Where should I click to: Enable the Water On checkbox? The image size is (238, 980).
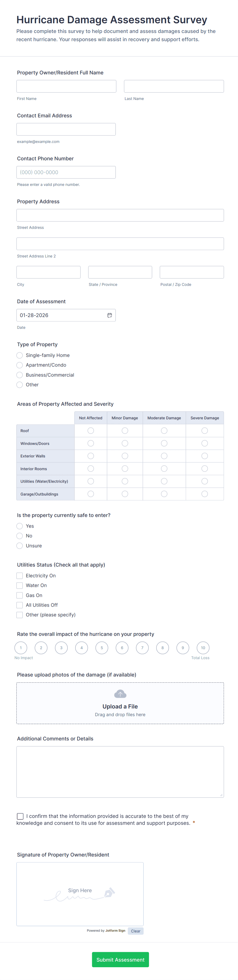[19, 585]
